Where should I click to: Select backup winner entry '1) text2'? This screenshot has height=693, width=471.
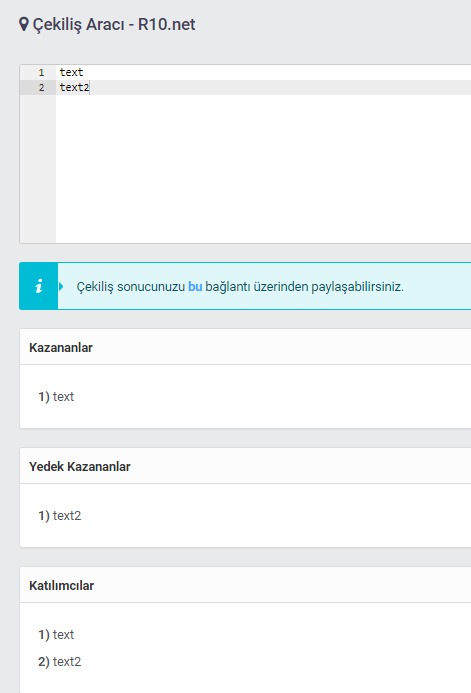click(x=60, y=515)
